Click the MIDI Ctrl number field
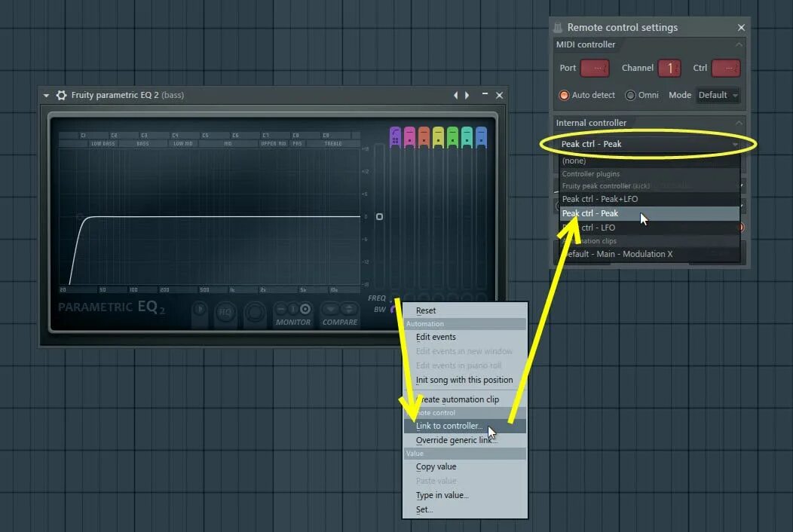The height and width of the screenshot is (532, 793). click(726, 68)
